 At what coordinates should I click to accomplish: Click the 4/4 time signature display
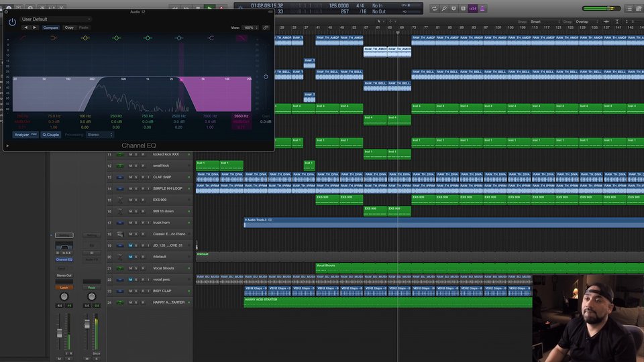[360, 6]
